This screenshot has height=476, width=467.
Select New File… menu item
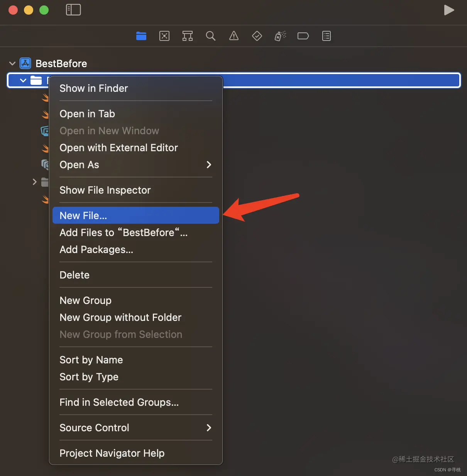pos(136,215)
